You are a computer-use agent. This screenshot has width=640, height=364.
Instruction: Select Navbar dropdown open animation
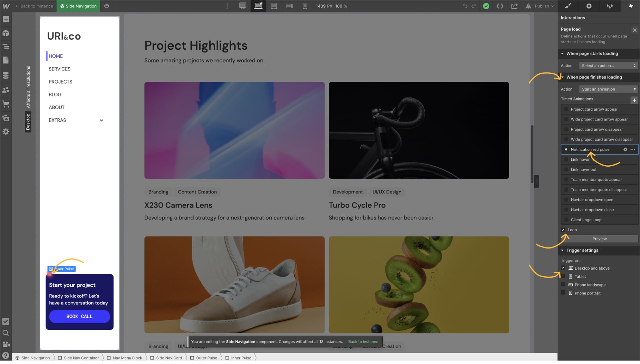[599, 200]
